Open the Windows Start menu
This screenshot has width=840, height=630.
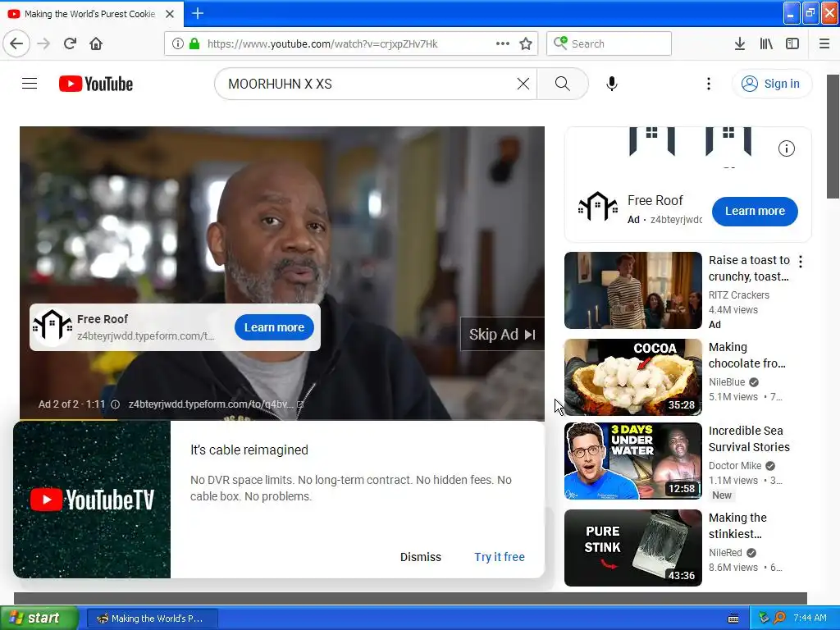[39, 619]
